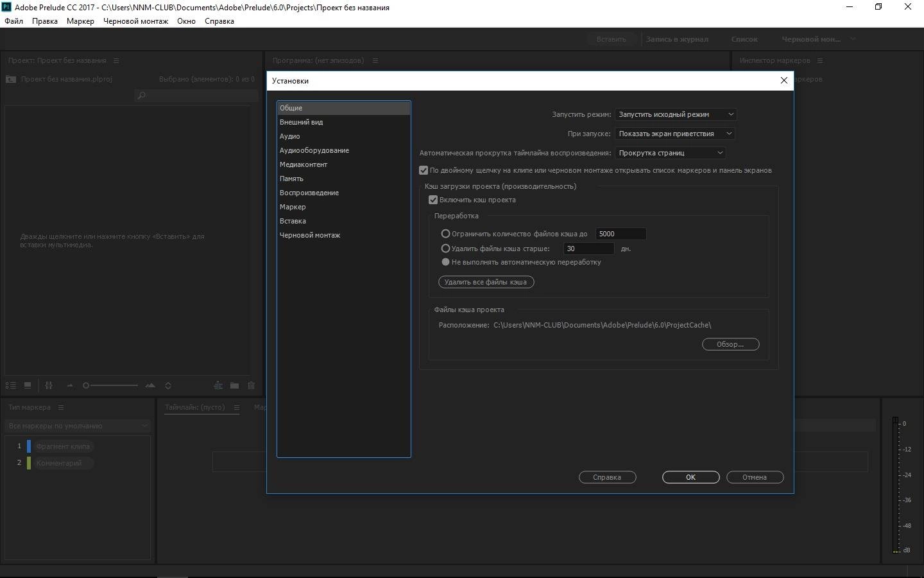Select Вставка preferences category

[x=344, y=221]
